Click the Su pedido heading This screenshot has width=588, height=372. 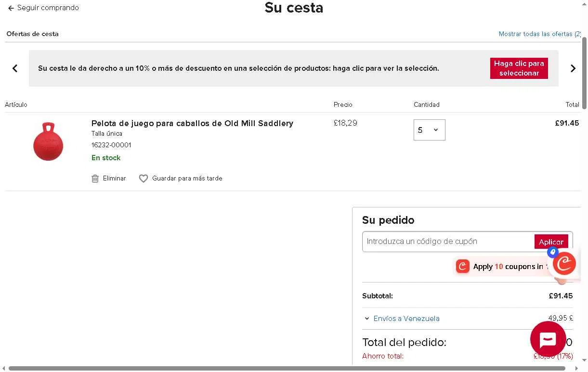[x=388, y=220]
